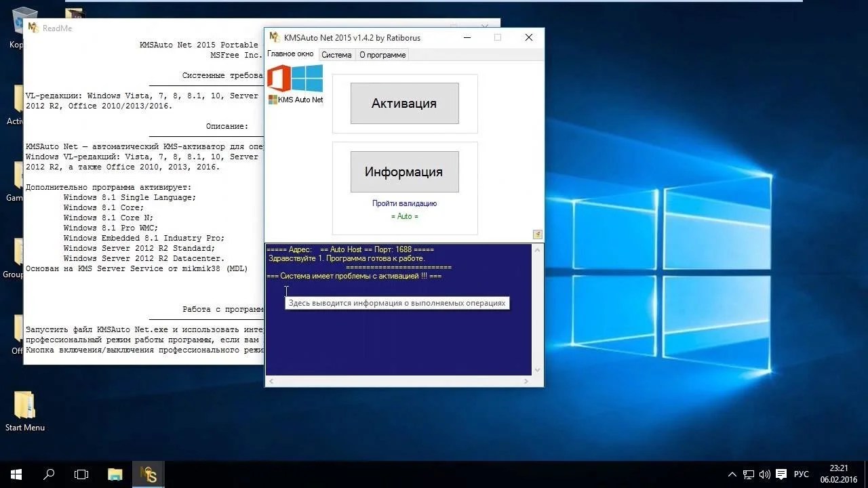Image resolution: width=868 pixels, height=488 pixels.
Task: Switch to the Система tab
Action: (x=337, y=54)
